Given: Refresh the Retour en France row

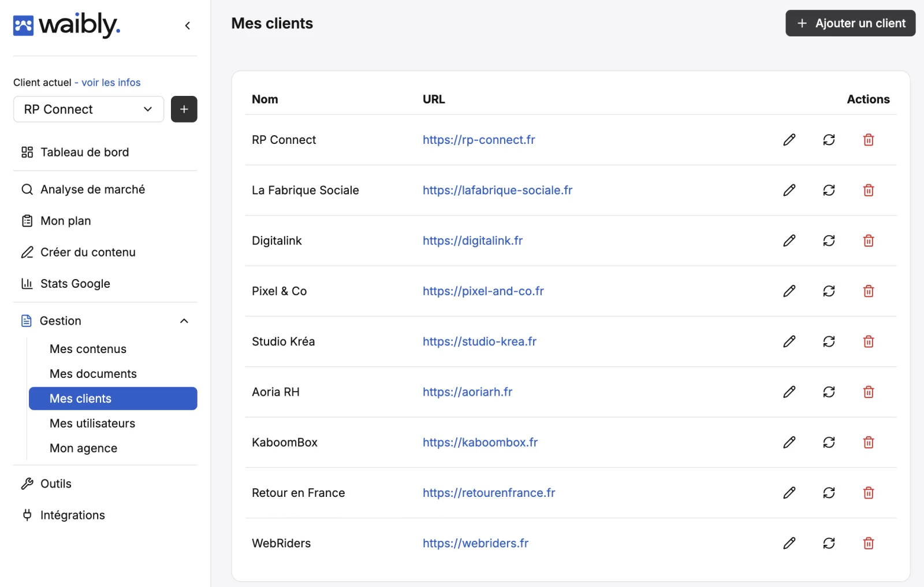Looking at the screenshot, I should click(x=829, y=493).
